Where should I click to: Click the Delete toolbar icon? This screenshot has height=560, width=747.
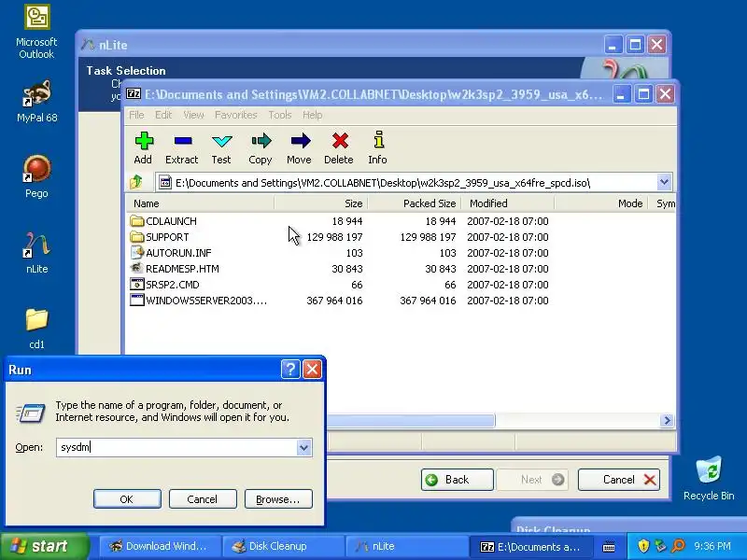pos(340,141)
